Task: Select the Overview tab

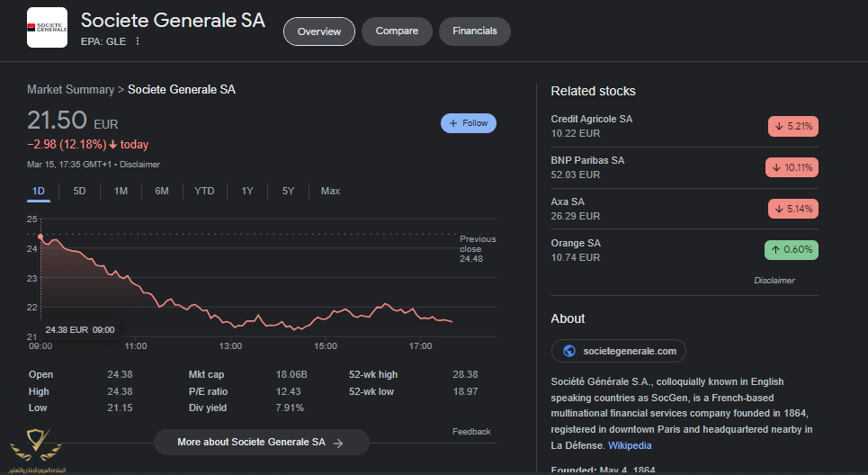Action: click(318, 31)
